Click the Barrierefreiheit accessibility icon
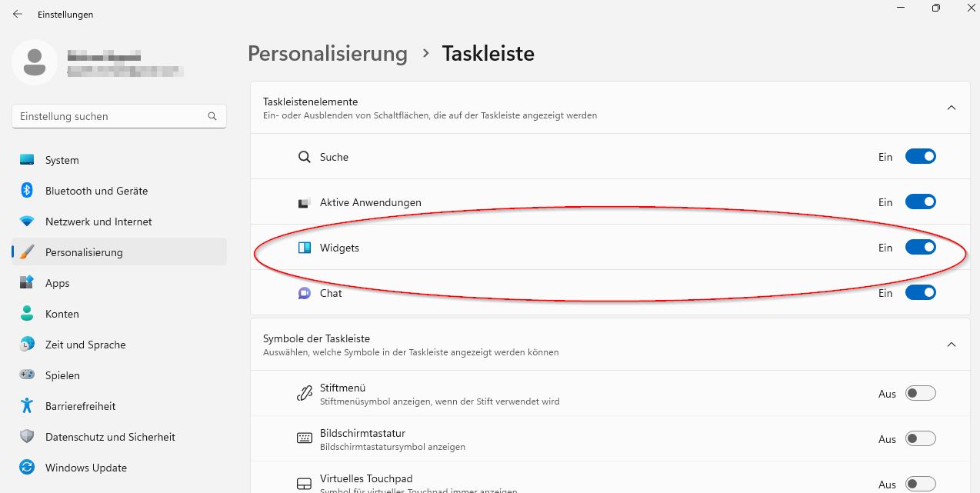 click(x=27, y=406)
